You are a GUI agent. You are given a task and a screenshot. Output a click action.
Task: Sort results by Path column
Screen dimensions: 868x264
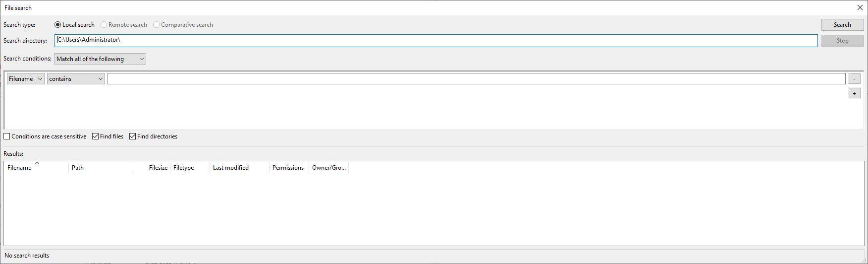click(101, 168)
